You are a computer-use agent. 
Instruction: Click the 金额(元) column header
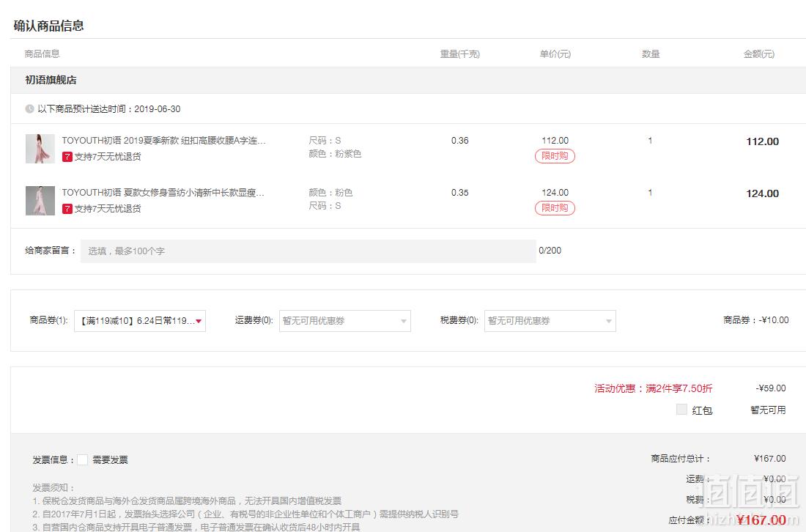pos(758,54)
